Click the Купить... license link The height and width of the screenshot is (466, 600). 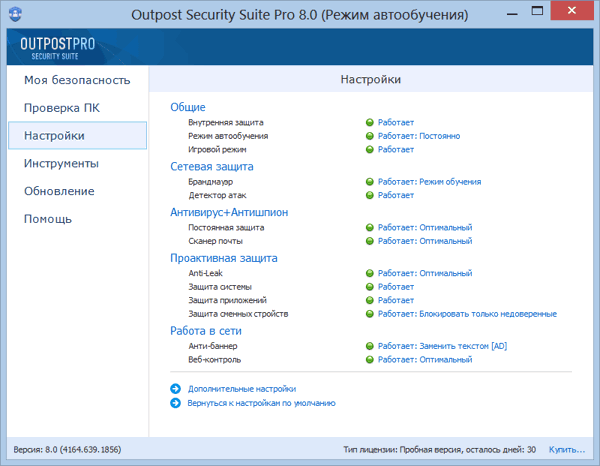(x=567, y=450)
